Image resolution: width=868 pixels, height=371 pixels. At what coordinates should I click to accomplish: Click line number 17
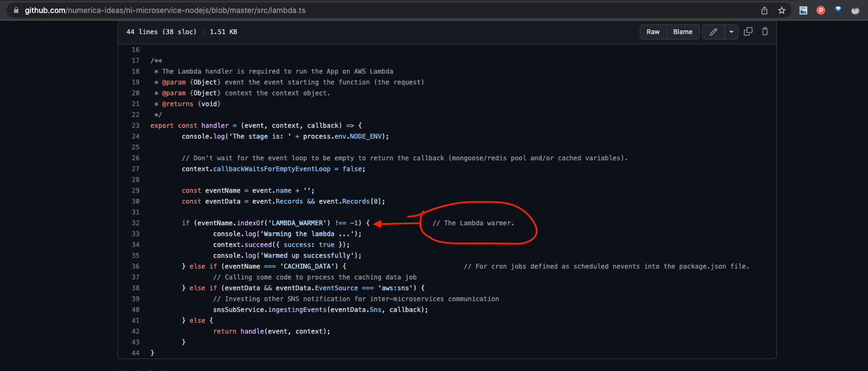136,61
